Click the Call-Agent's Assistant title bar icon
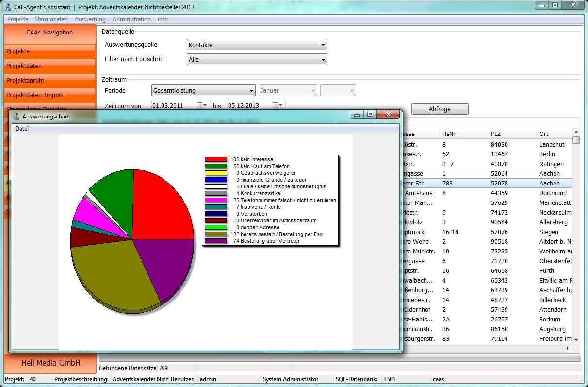The width and height of the screenshot is (588, 387). pos(8,7)
